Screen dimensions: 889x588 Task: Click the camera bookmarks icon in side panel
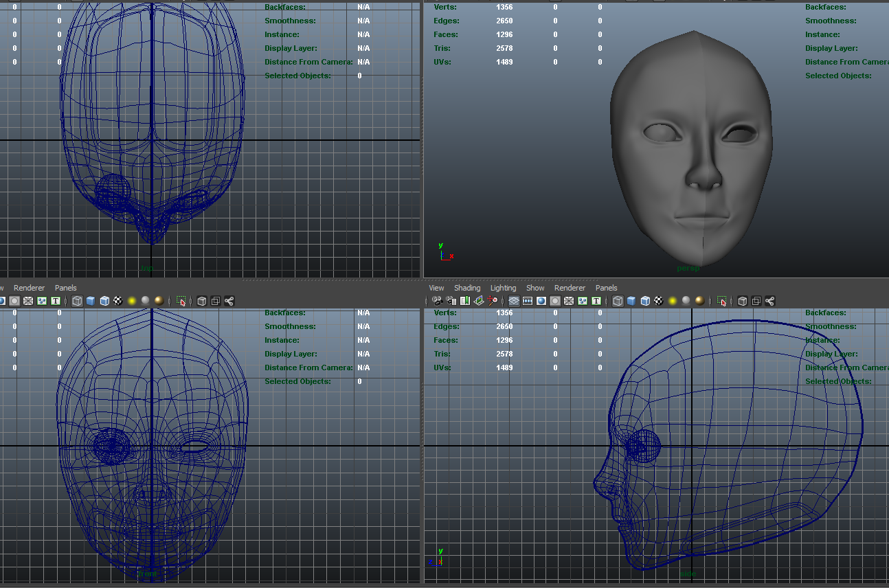pos(464,301)
